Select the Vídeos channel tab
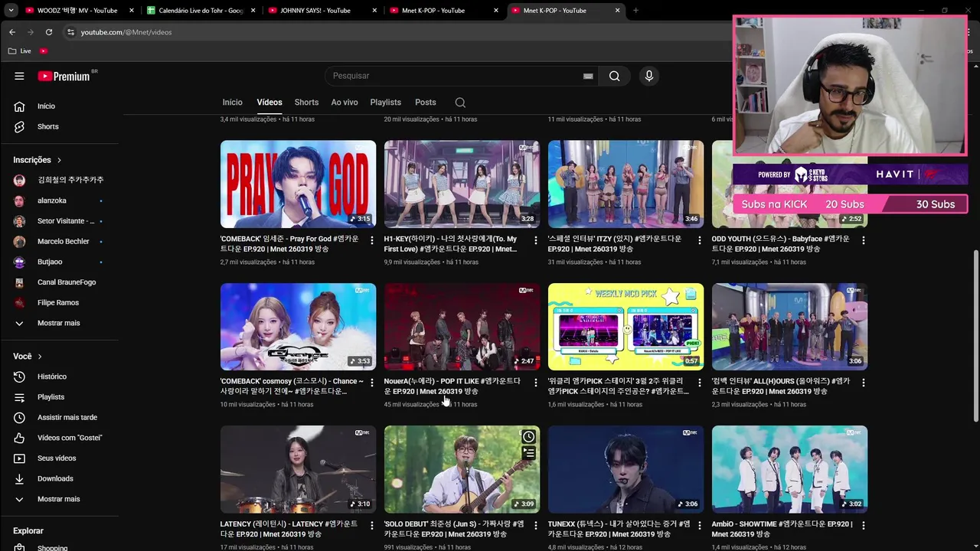980x551 pixels. (x=269, y=103)
